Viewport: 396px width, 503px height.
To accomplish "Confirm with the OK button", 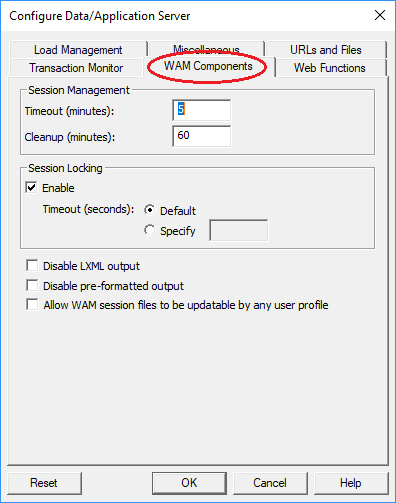I will [189, 483].
